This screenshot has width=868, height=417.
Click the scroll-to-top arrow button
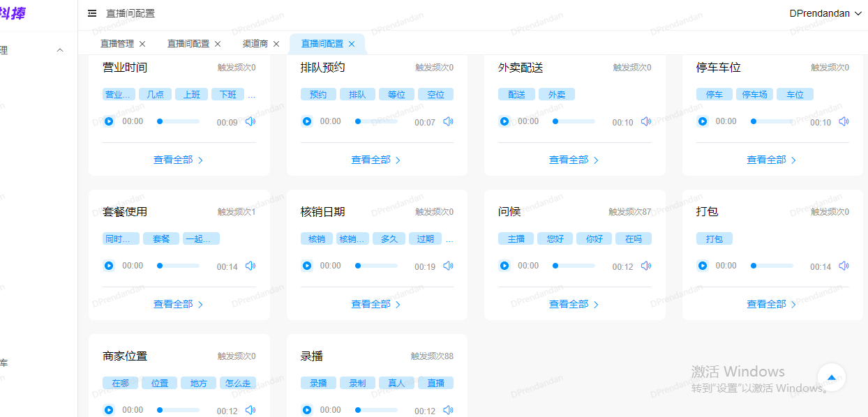pyautogui.click(x=831, y=377)
